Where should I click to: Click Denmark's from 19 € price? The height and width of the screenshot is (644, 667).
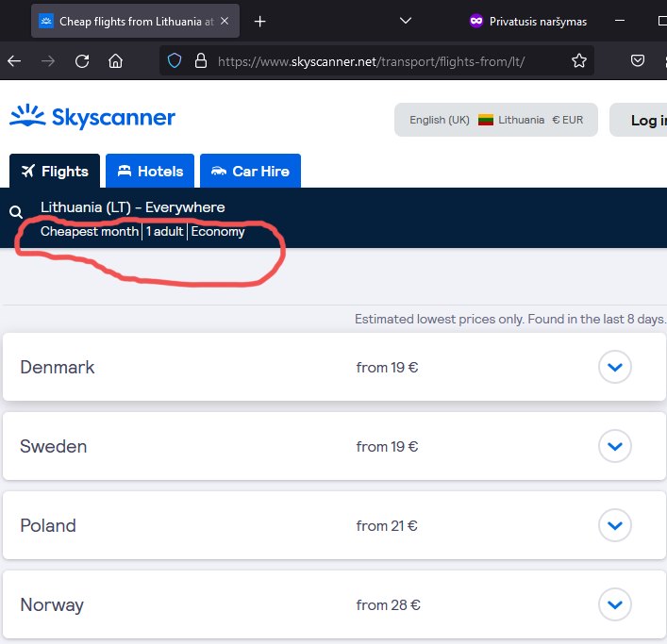point(387,368)
